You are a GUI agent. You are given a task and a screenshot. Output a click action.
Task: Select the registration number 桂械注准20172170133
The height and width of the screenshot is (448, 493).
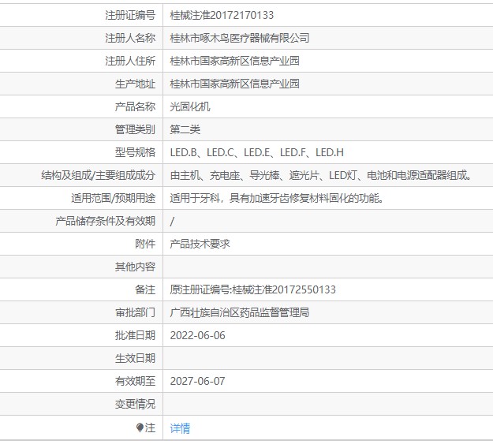point(222,15)
